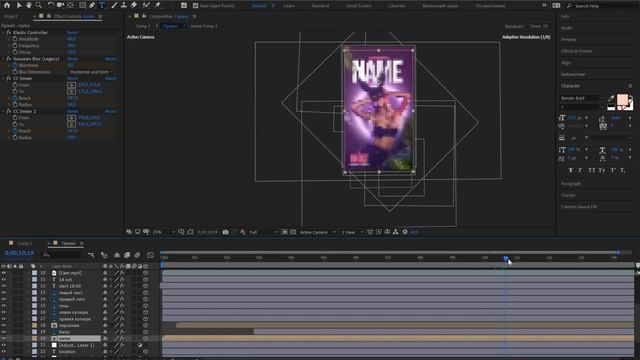This screenshot has height=360, width=640.
Task: Click the Faux Italic text style button
Action: 580,170
